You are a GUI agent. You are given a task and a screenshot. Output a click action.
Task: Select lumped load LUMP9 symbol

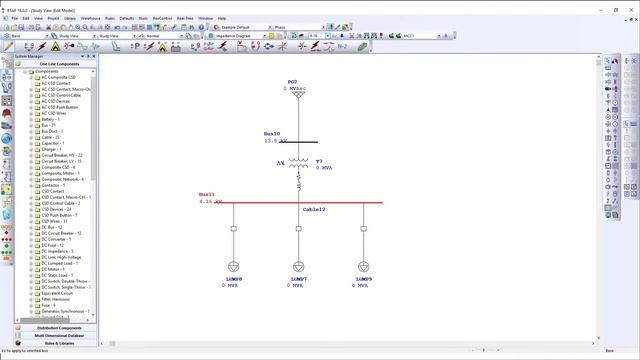pos(363,267)
